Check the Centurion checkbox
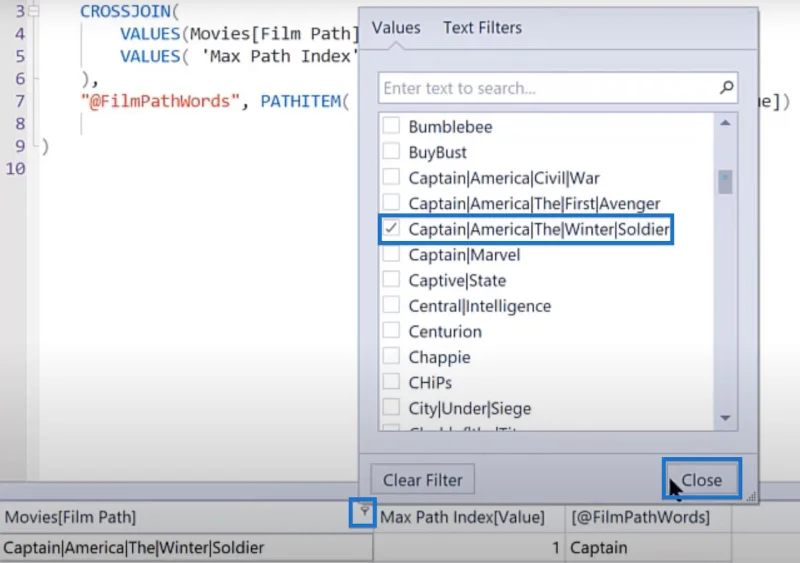800x563 pixels. pos(391,330)
